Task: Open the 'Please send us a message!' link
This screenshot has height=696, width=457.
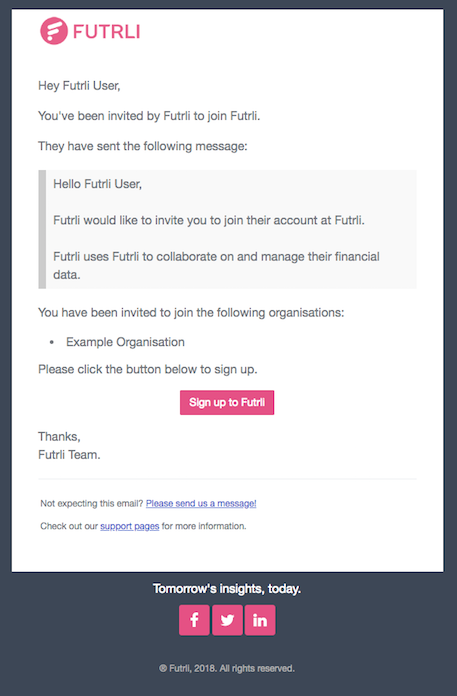Action: pyautogui.click(x=201, y=503)
